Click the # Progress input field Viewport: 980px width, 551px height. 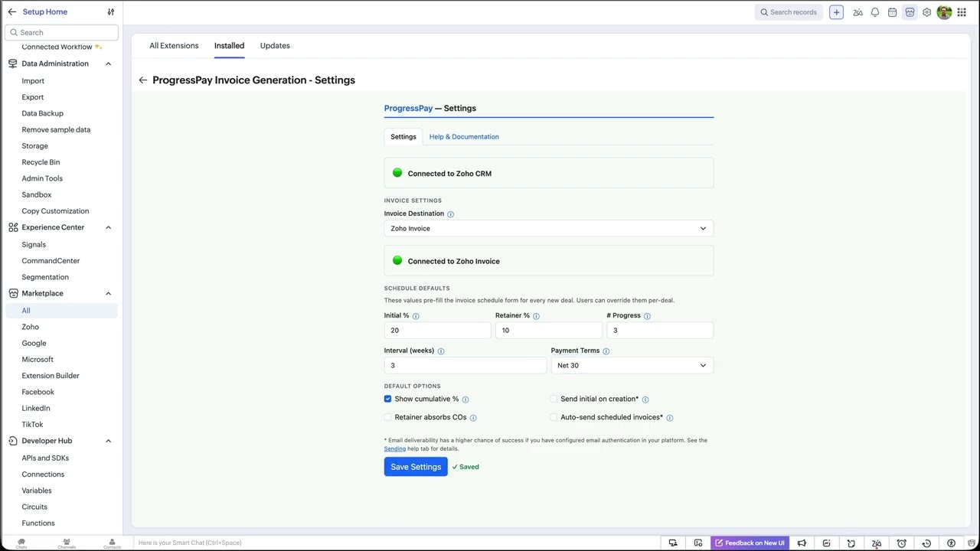point(659,330)
